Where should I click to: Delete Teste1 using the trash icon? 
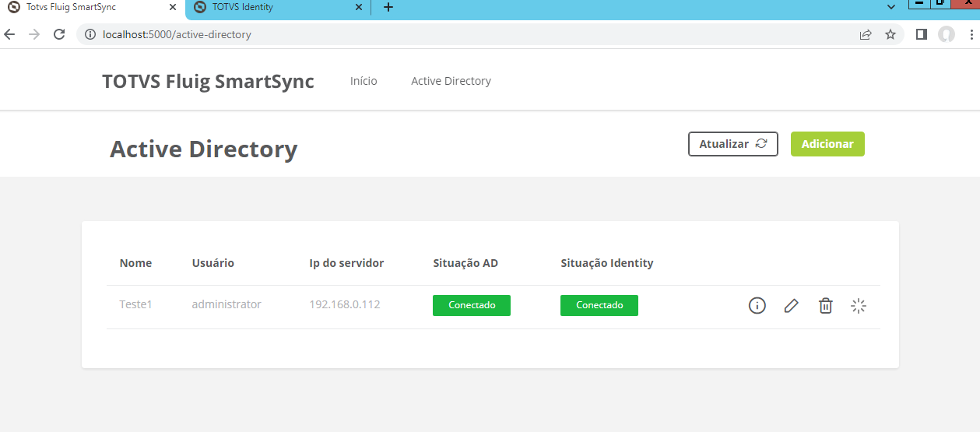(825, 306)
